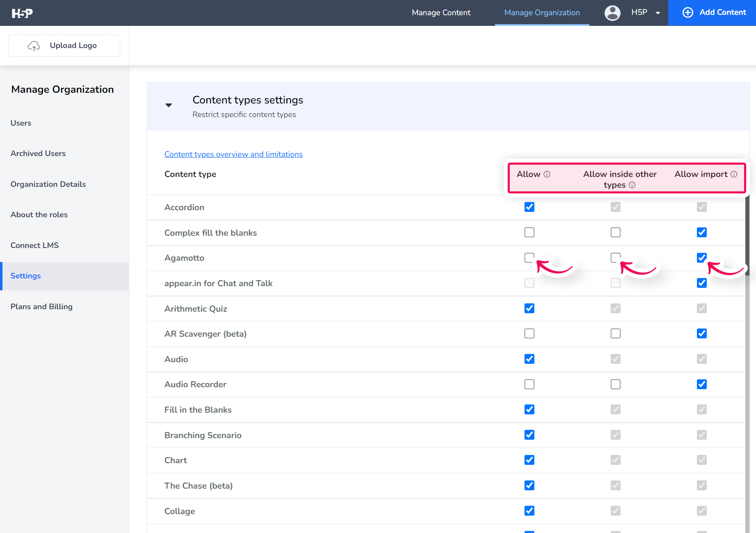Open Connect LMS in sidebar
Screen dimensions: 756x533
coord(34,245)
